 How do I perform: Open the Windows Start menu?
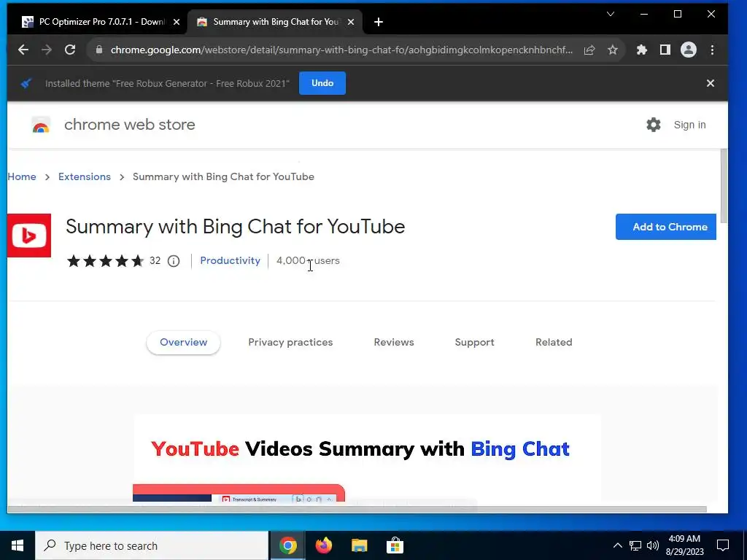[x=18, y=545]
